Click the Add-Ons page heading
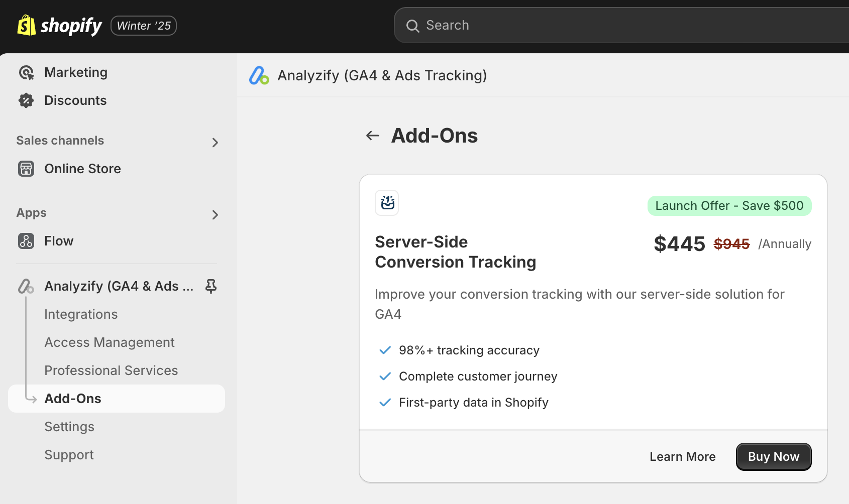Screen dimensions: 849x504 point(435,136)
